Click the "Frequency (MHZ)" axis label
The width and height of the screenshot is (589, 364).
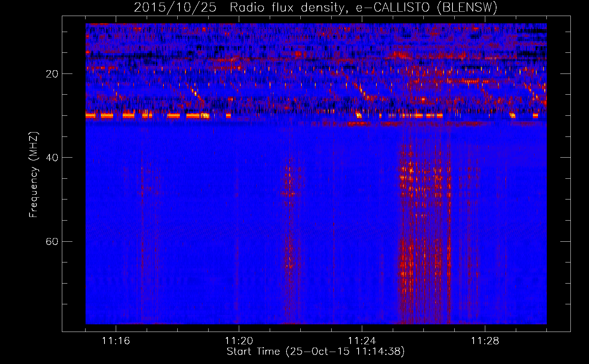point(33,175)
